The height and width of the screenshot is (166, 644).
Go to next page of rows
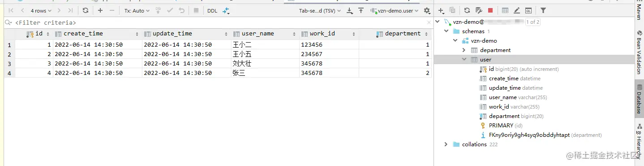(59, 10)
